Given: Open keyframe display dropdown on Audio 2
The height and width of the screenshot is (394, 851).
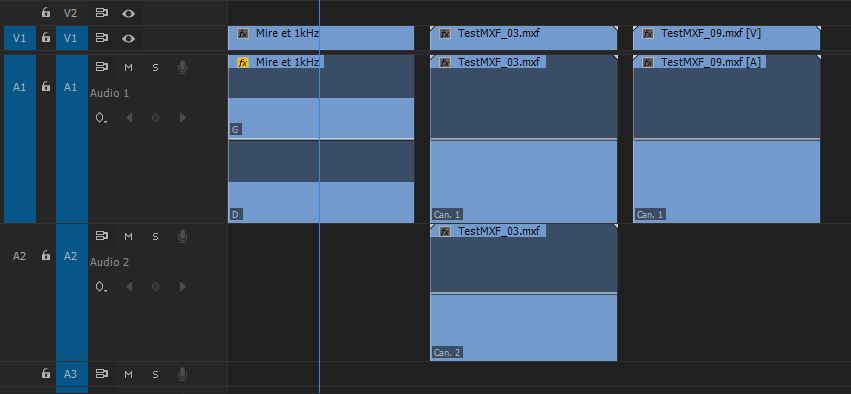Looking at the screenshot, I should coord(101,287).
